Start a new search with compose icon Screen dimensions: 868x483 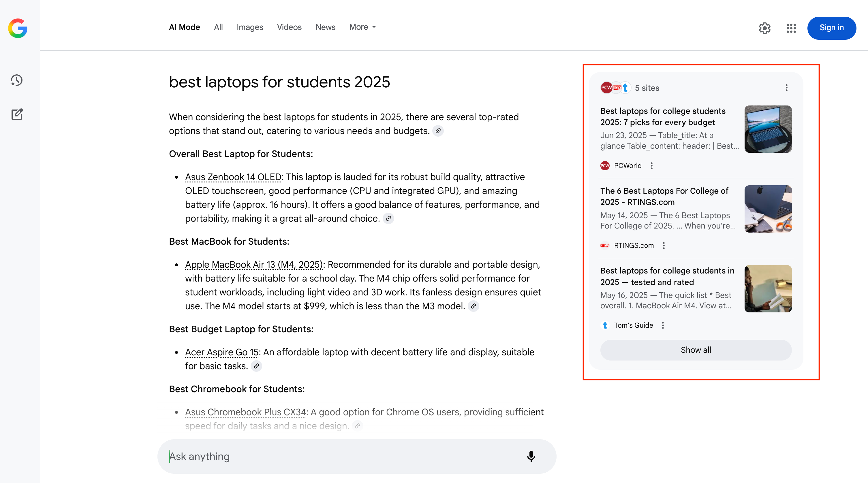[17, 114]
